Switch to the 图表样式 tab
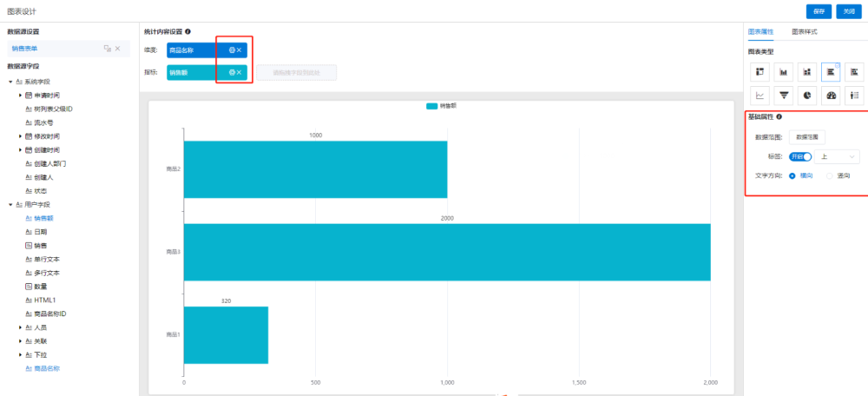868x396 pixels. click(804, 31)
